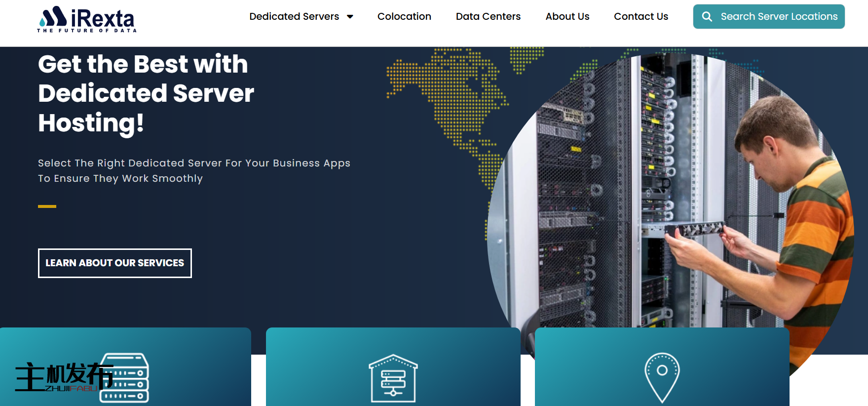Click the yellow divider line

coord(47,206)
